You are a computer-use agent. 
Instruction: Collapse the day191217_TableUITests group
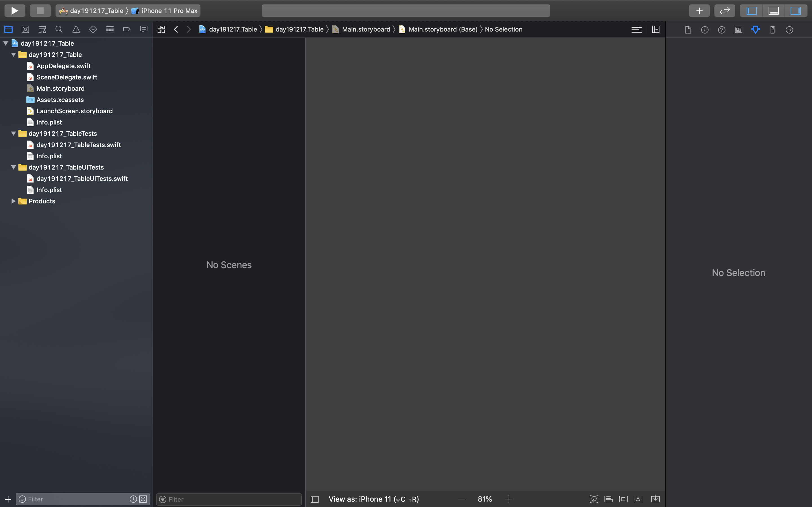(x=14, y=167)
